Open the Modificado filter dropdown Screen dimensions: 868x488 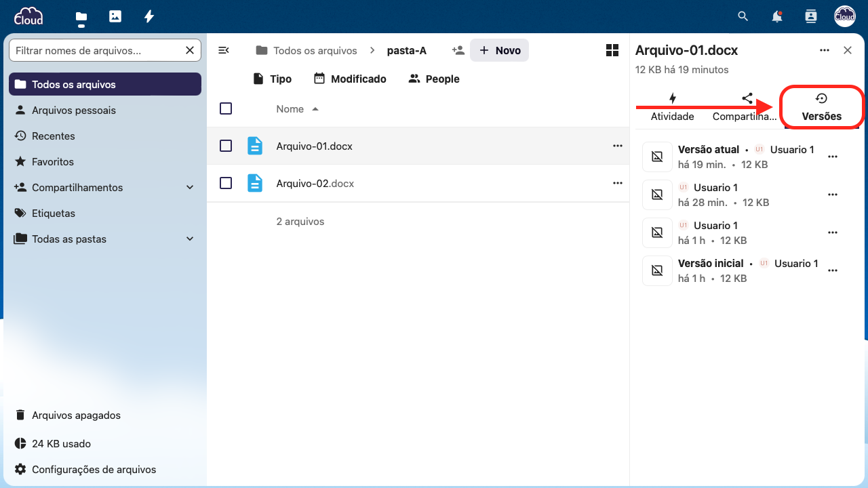point(350,79)
